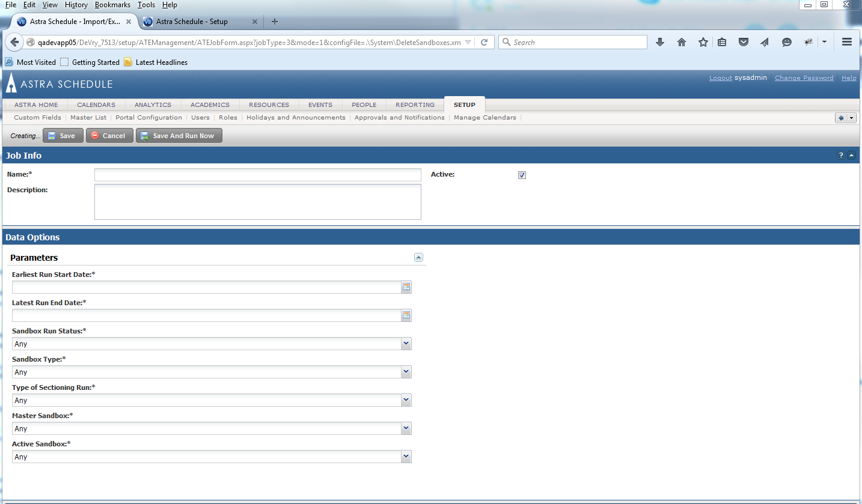Image resolution: width=862 pixels, height=504 pixels.
Task: Open Sandbox Run Status dropdown
Action: coord(406,344)
